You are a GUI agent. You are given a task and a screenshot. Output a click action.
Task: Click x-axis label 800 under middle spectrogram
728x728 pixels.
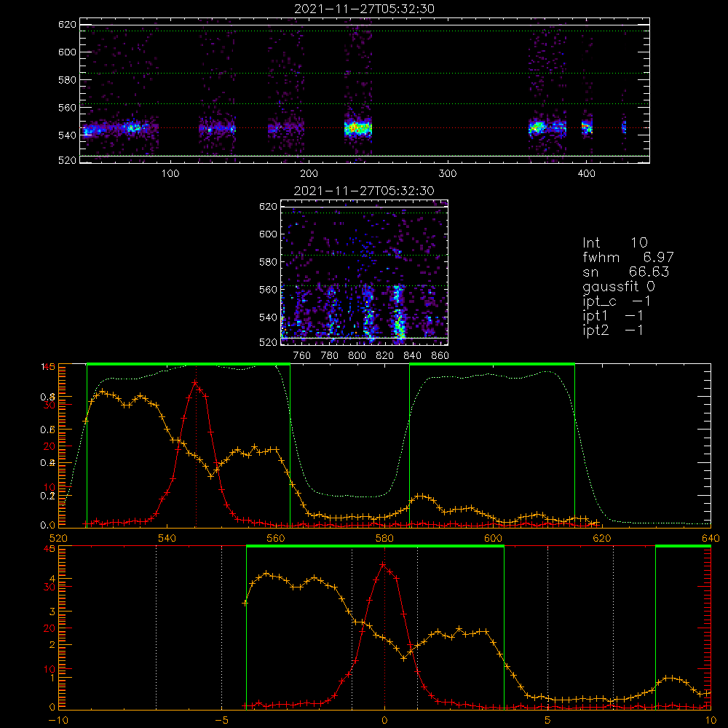click(357, 356)
